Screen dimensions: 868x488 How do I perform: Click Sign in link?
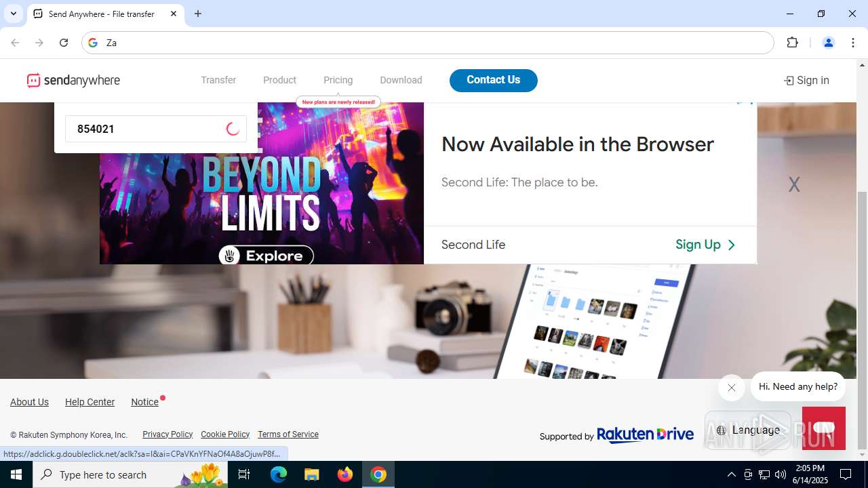point(806,80)
